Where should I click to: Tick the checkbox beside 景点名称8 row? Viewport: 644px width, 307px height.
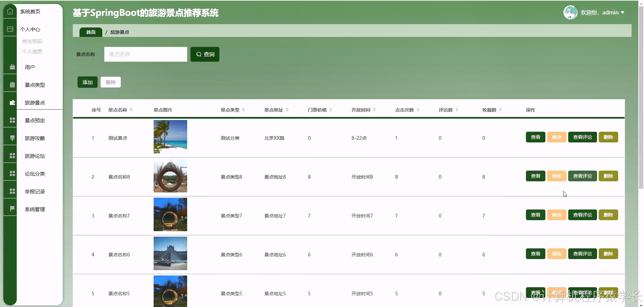pyautogui.click(x=77, y=177)
